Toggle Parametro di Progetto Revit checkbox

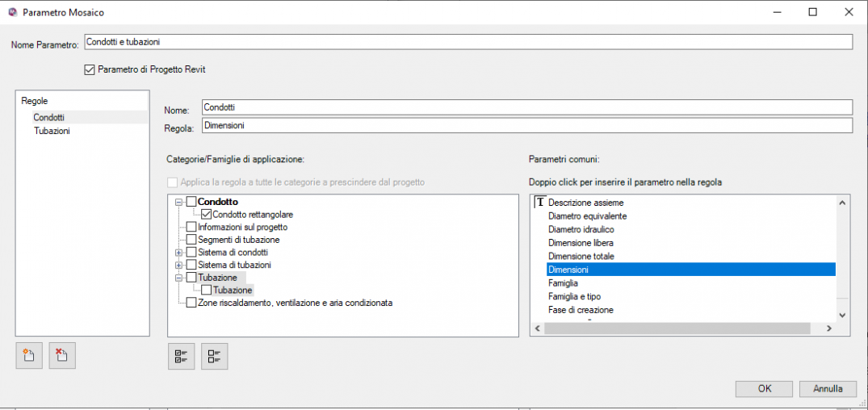pos(89,69)
